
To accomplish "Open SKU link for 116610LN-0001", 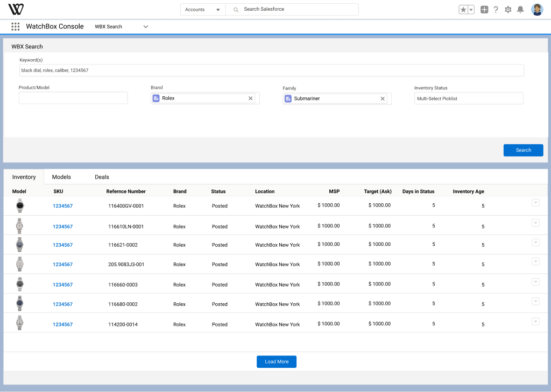I will [x=62, y=226].
